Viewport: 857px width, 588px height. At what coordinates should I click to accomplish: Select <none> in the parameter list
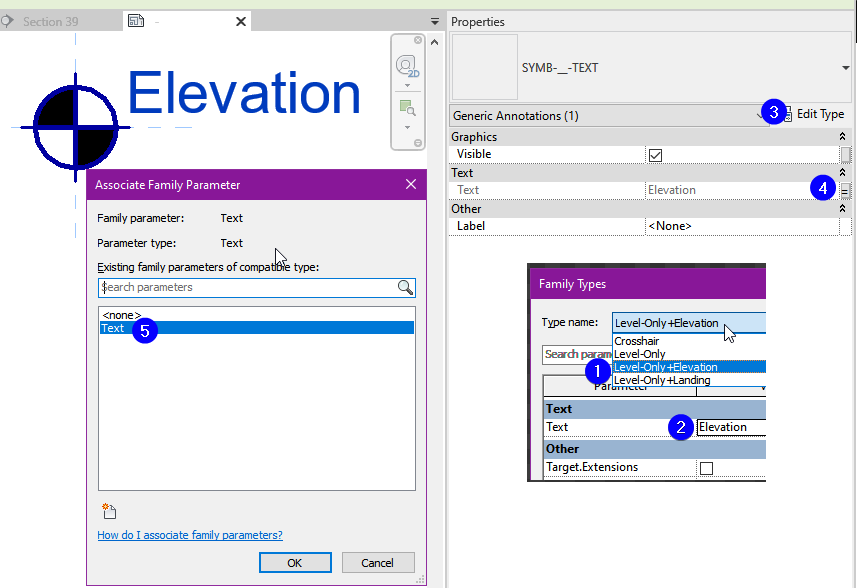[121, 315]
